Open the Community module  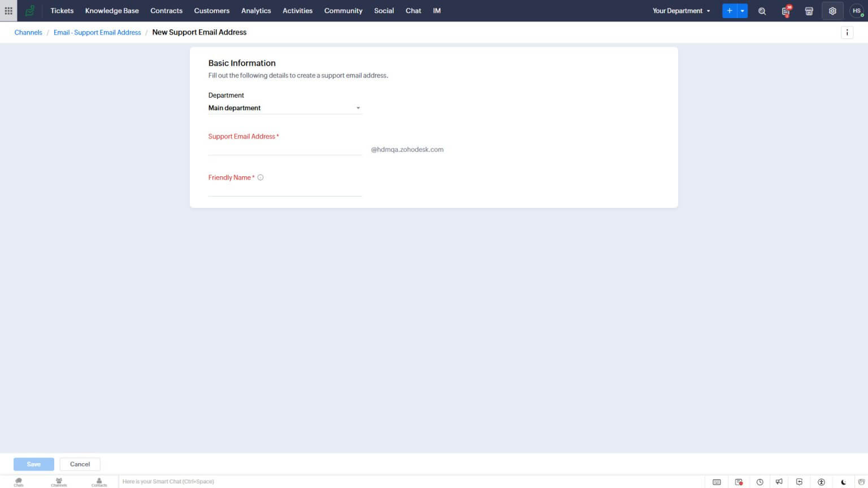coord(343,11)
